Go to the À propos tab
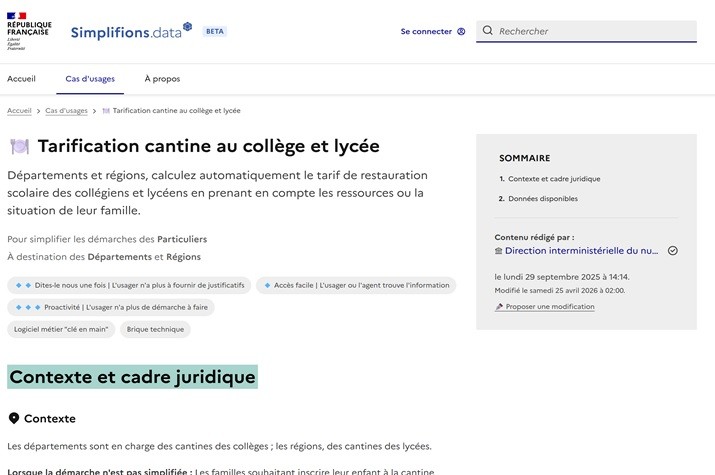 [x=162, y=78]
